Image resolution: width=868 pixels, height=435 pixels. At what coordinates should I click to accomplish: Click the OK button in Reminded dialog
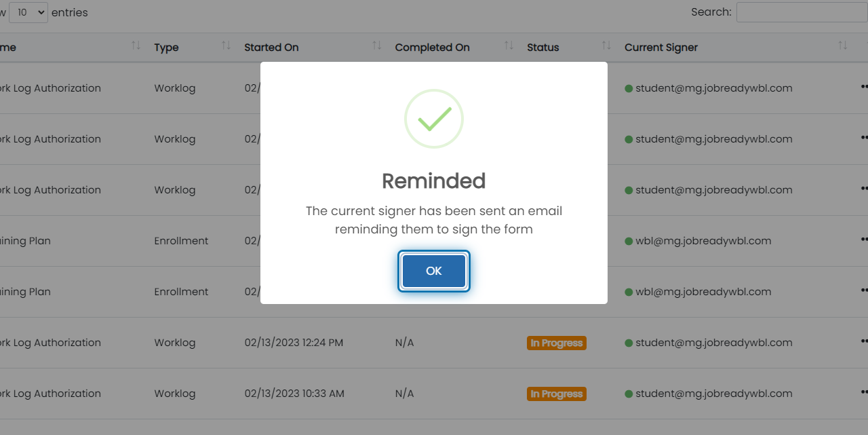(x=434, y=271)
